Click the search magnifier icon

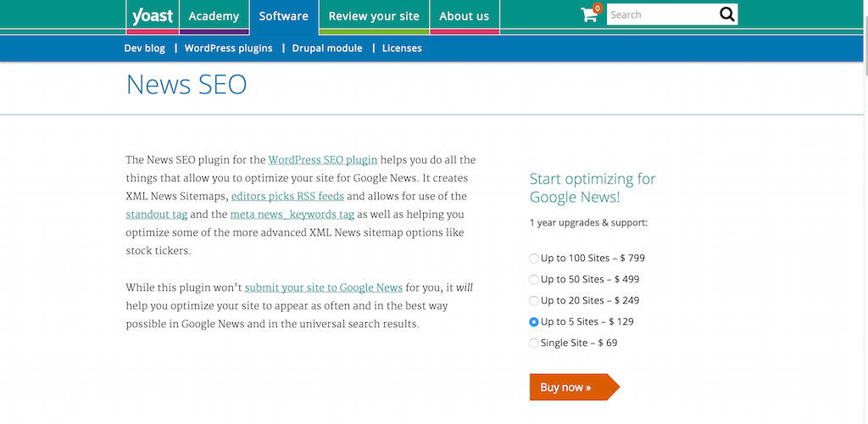tap(726, 14)
